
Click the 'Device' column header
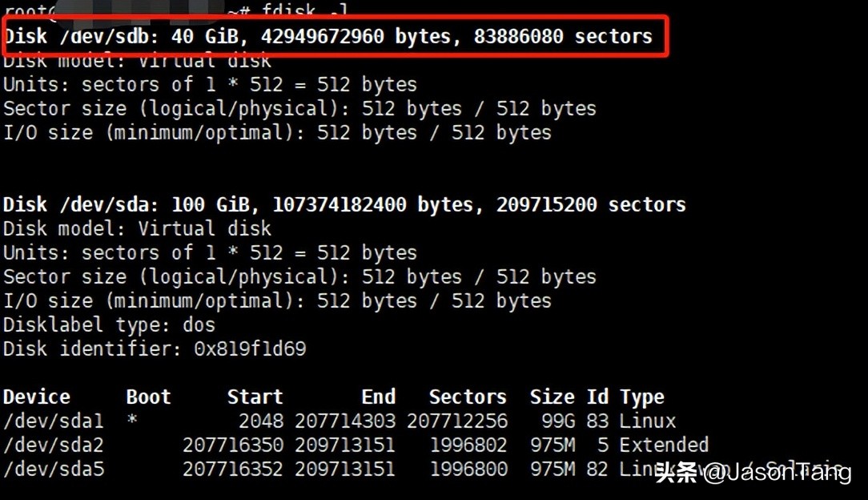tap(37, 397)
